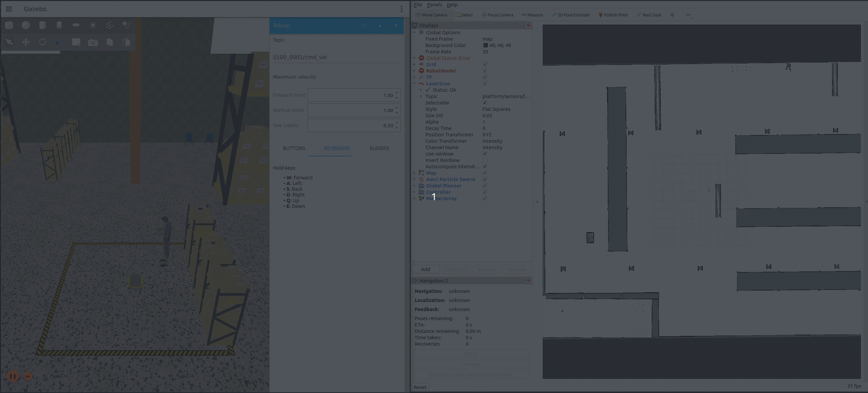This screenshot has height=393, width=868.
Task: Click the Add display button
Action: coord(425,269)
